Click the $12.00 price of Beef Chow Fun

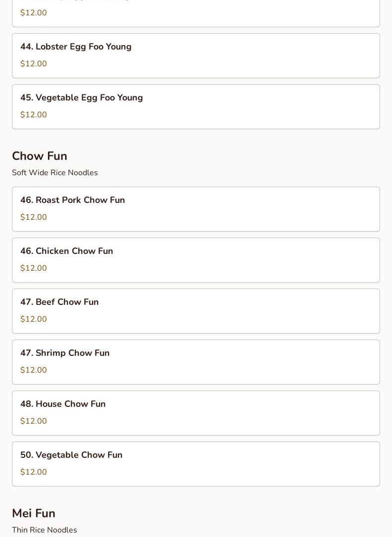[x=34, y=319]
